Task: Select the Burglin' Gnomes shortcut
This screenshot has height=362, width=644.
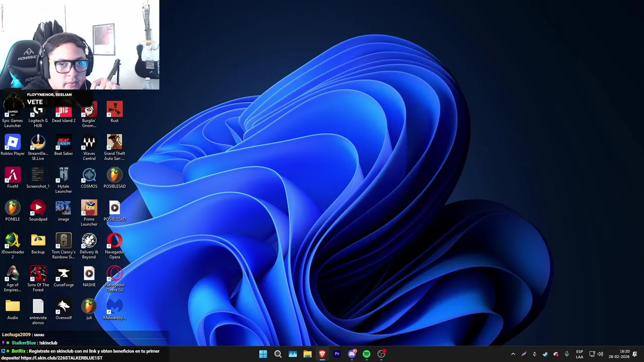Action: tap(89, 114)
